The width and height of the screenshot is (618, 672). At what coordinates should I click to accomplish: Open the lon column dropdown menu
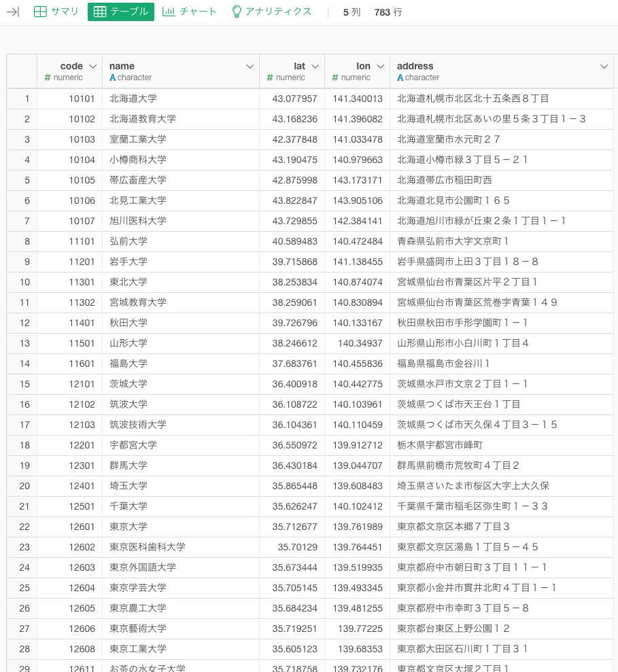click(381, 67)
